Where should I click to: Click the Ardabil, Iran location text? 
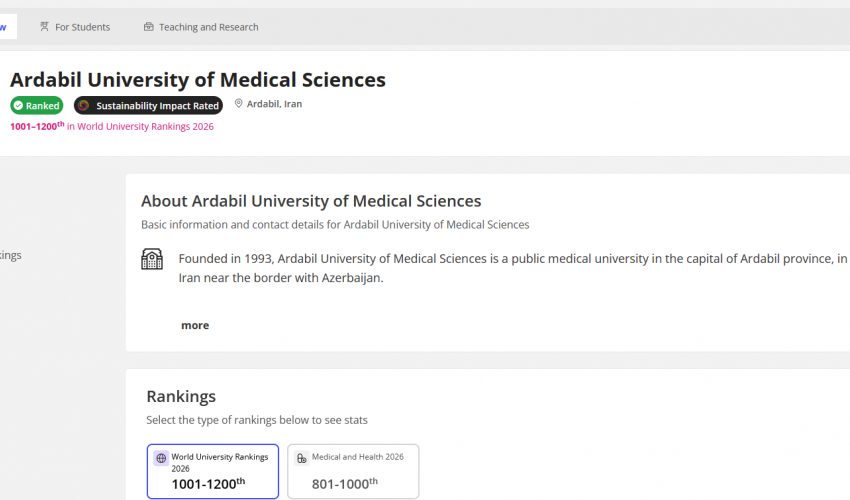pyautogui.click(x=274, y=104)
